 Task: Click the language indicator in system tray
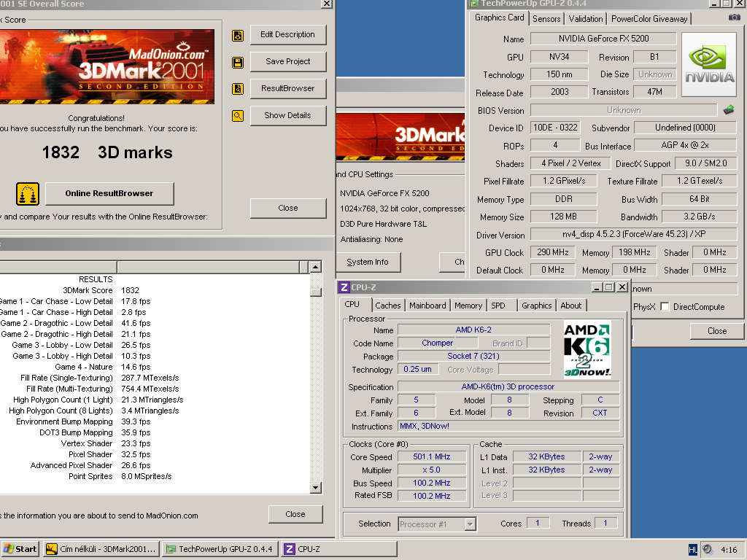(693, 550)
